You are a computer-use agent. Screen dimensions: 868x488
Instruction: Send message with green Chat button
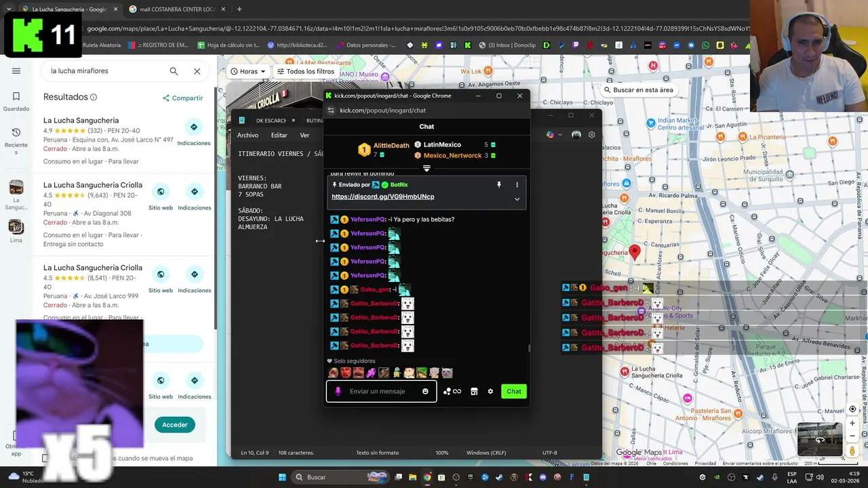click(x=514, y=391)
